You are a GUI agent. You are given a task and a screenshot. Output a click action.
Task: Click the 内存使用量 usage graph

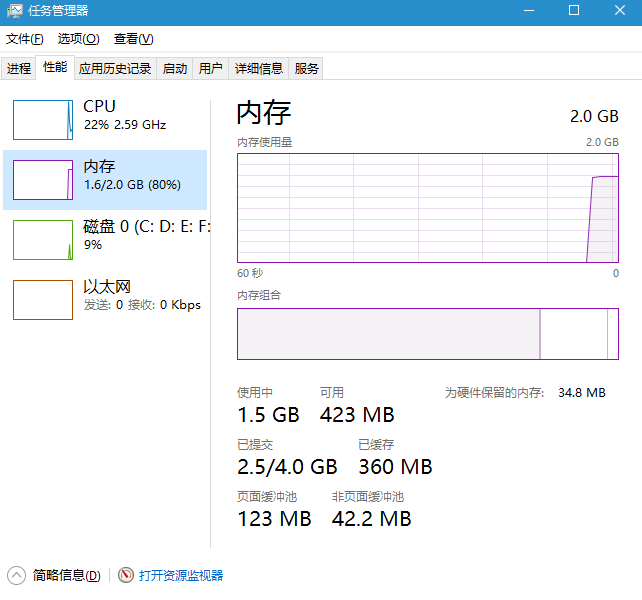click(x=428, y=208)
